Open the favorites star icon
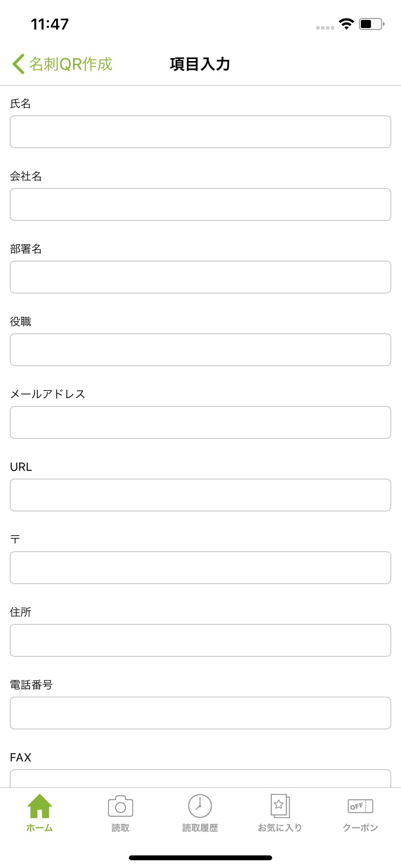The image size is (401, 868). (x=280, y=806)
